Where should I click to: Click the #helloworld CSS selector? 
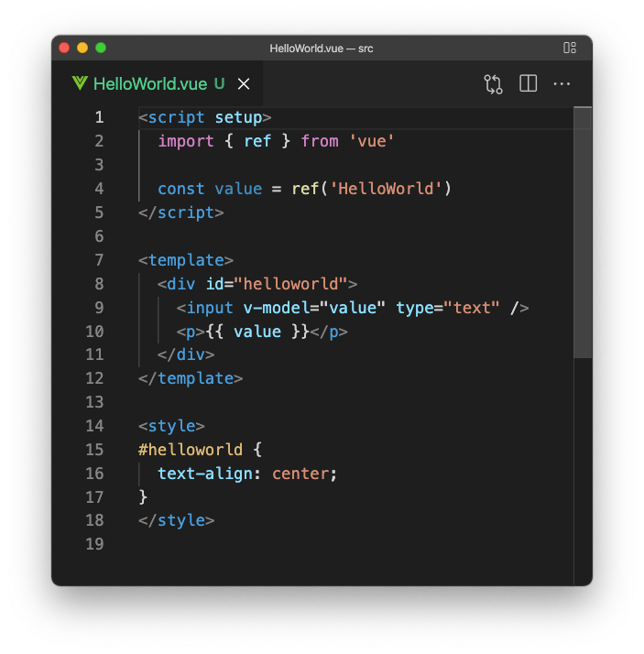tap(191, 450)
